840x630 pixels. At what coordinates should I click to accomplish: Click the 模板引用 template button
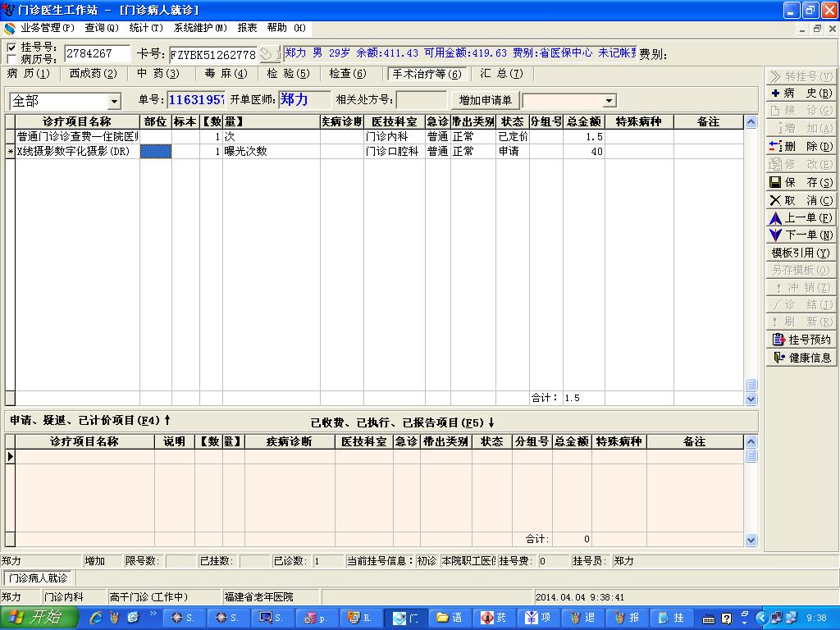[x=801, y=253]
